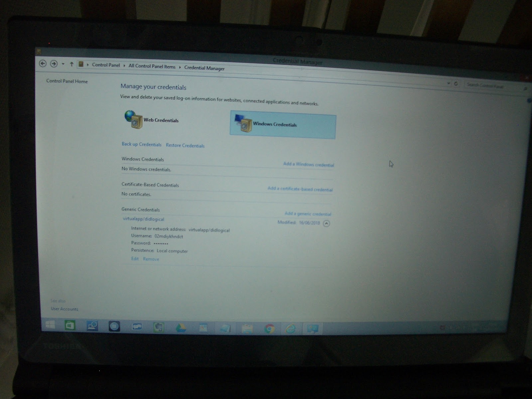Click 'Persistence: Local computer' text
Image resolution: width=532 pixels, height=399 pixels.
coord(159,251)
